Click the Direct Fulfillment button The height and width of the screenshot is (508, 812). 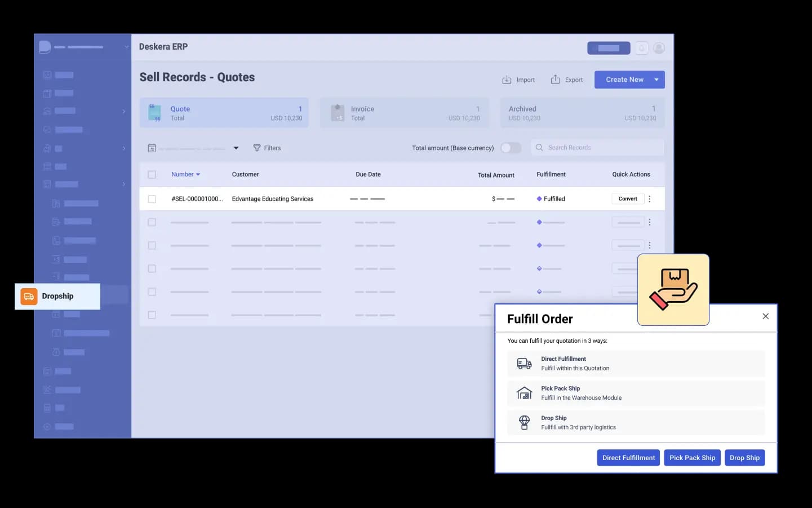[x=628, y=458]
